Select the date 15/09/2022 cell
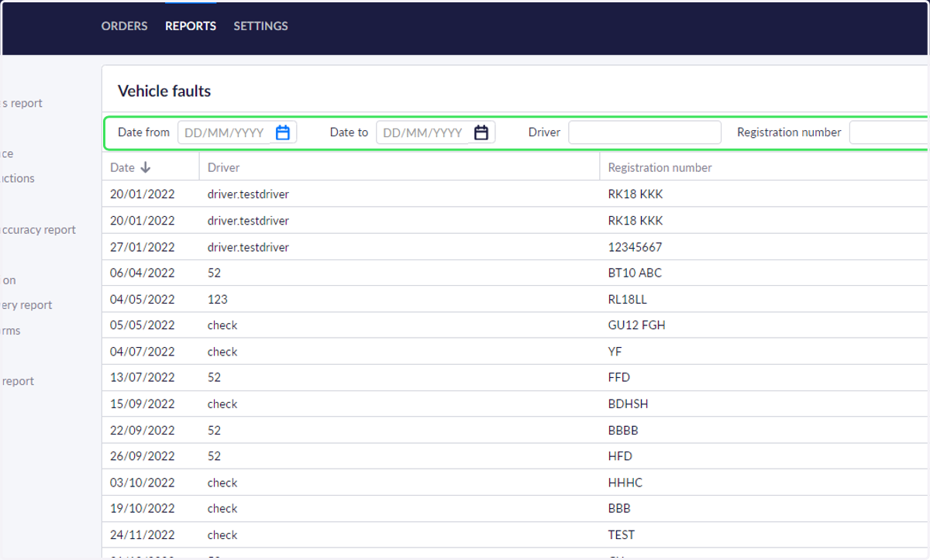Viewport: 930px width, 560px height. click(143, 404)
